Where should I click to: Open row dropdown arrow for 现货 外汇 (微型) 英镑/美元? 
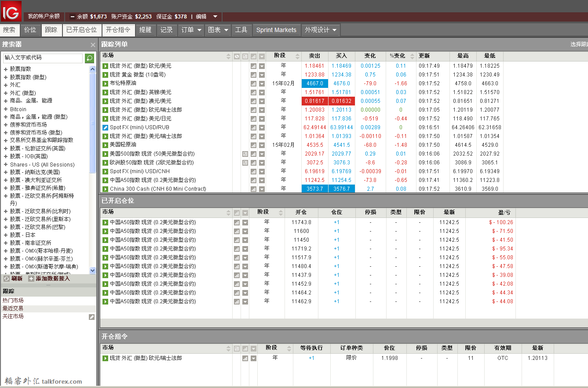262,92
